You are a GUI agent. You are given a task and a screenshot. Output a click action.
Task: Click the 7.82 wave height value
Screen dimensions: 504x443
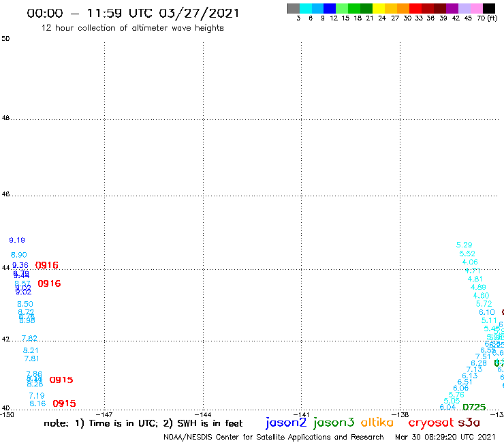coord(29,338)
